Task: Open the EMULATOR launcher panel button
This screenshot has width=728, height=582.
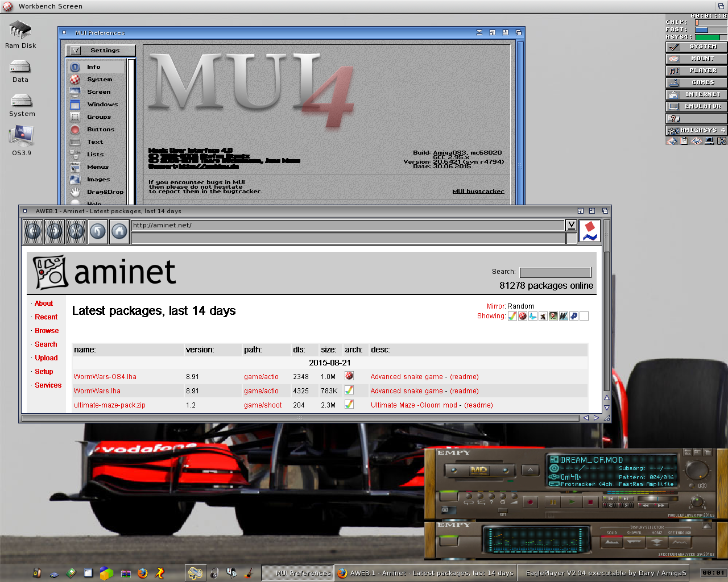Action: (x=696, y=106)
